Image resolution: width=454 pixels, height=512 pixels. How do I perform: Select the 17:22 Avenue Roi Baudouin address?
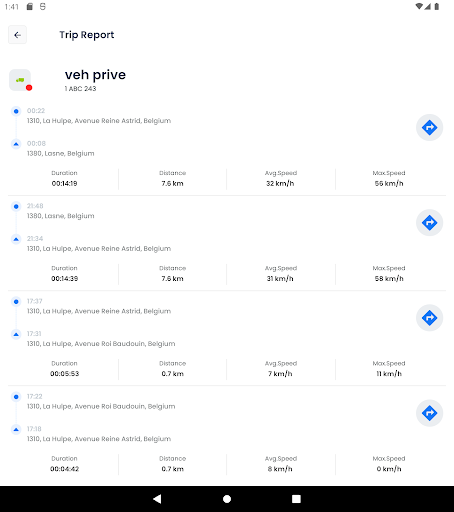click(101, 406)
